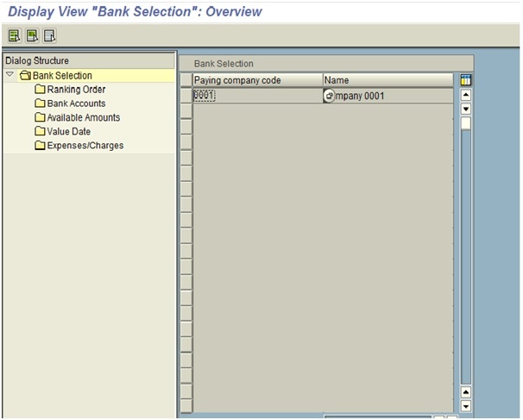Open Available Amounts in Dialog Structure
Viewport: 523px width, 420px height.
click(83, 117)
